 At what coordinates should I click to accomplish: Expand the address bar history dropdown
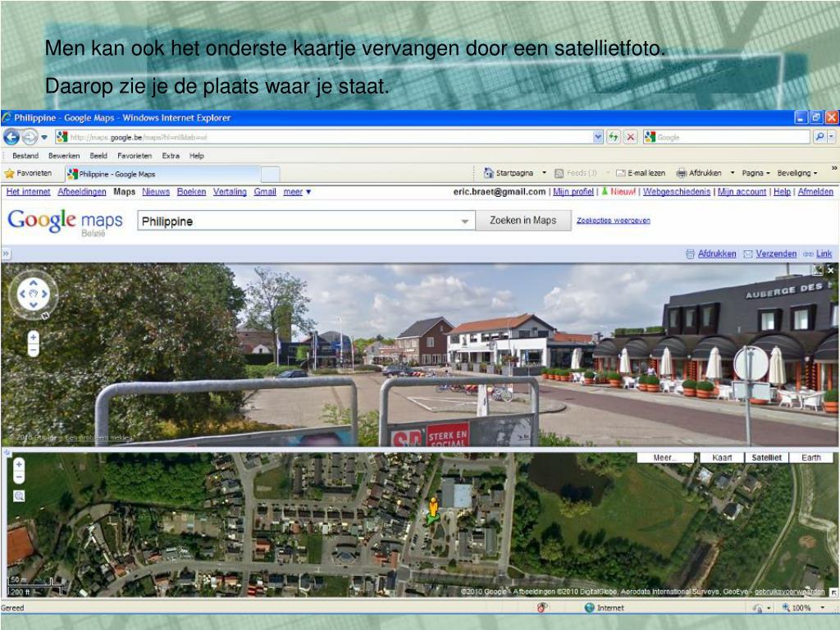[x=598, y=137]
